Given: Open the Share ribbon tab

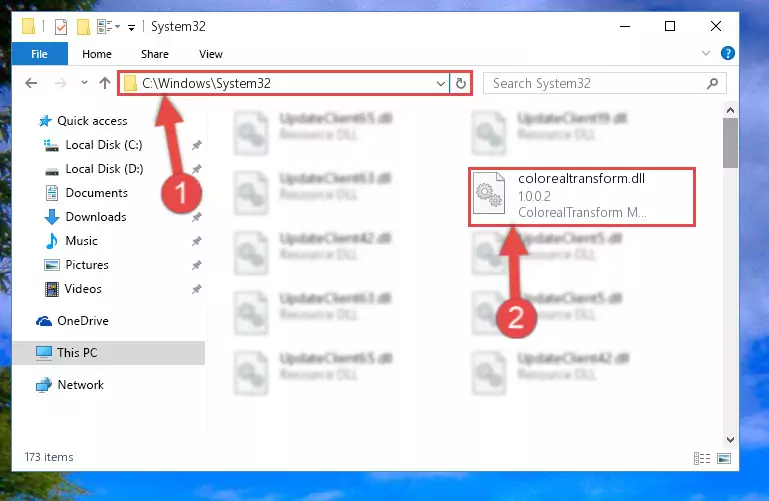Looking at the screenshot, I should (x=154, y=54).
